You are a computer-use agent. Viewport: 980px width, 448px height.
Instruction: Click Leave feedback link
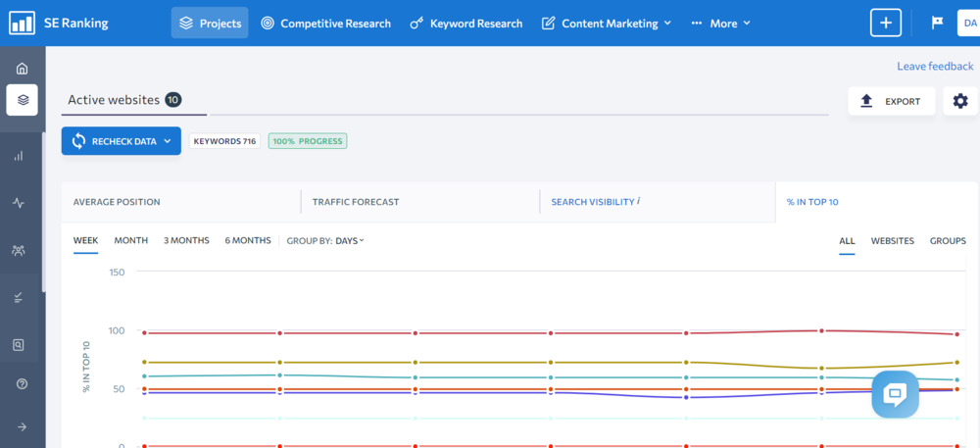(935, 67)
